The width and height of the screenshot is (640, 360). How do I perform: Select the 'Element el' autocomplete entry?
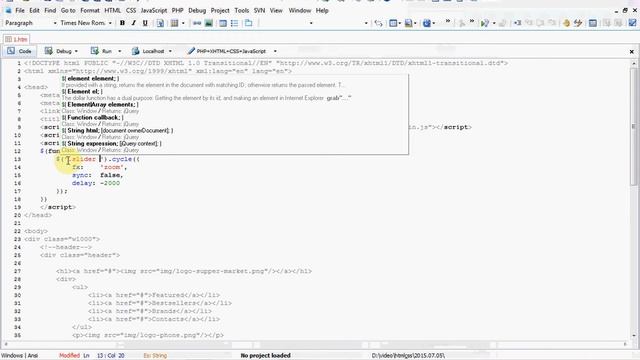(82, 91)
